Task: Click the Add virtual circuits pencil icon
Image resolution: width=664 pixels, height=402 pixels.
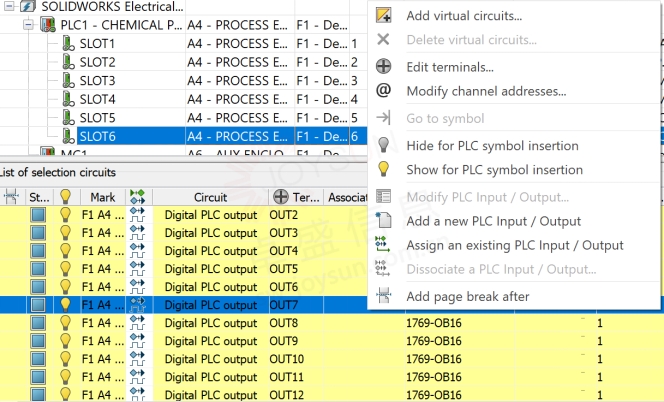Action: pyautogui.click(x=383, y=15)
